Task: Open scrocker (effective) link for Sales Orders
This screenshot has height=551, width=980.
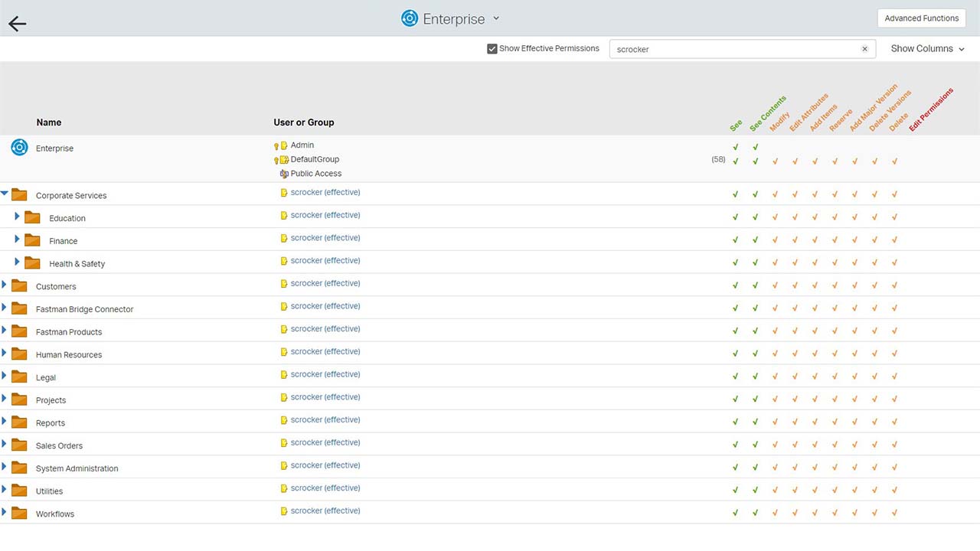Action: (x=325, y=442)
